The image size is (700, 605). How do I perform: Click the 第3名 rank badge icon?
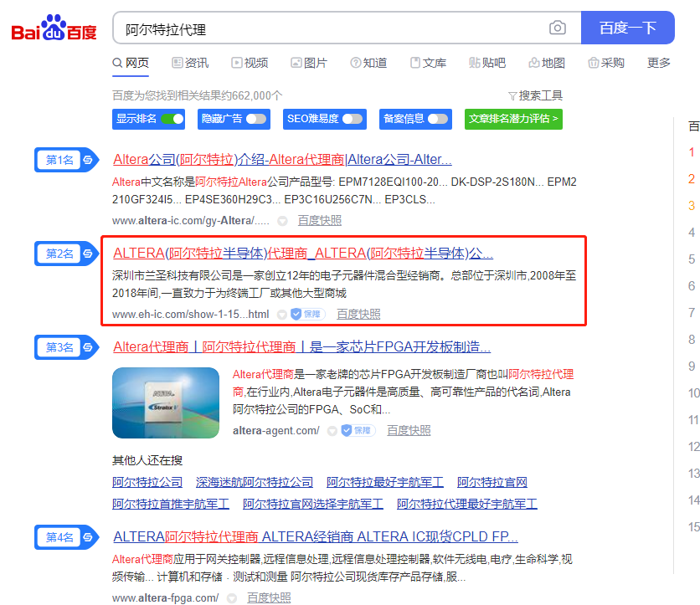pyautogui.click(x=66, y=347)
